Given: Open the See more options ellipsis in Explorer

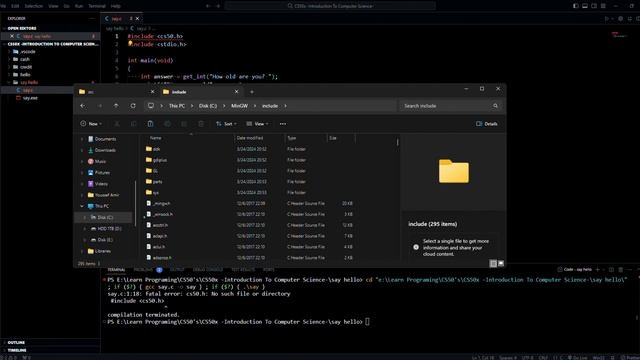Looking at the screenshot, I should 283,124.
